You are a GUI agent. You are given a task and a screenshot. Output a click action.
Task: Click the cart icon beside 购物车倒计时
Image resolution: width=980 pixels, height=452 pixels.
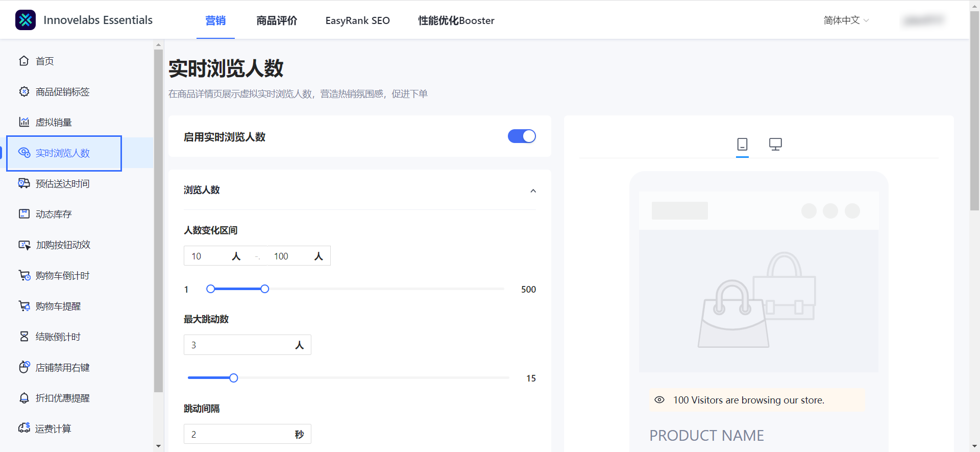[24, 275]
